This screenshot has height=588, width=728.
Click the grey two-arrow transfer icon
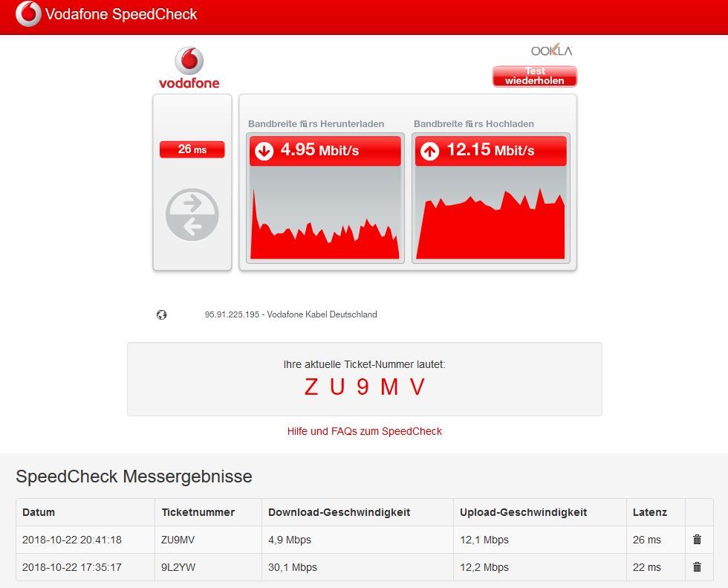coord(192,215)
